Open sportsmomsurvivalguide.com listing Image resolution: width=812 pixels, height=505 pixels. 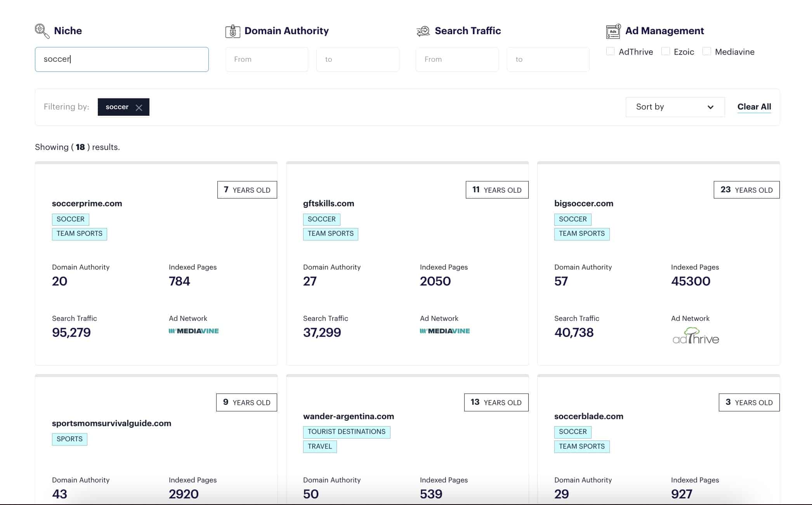[x=111, y=423]
